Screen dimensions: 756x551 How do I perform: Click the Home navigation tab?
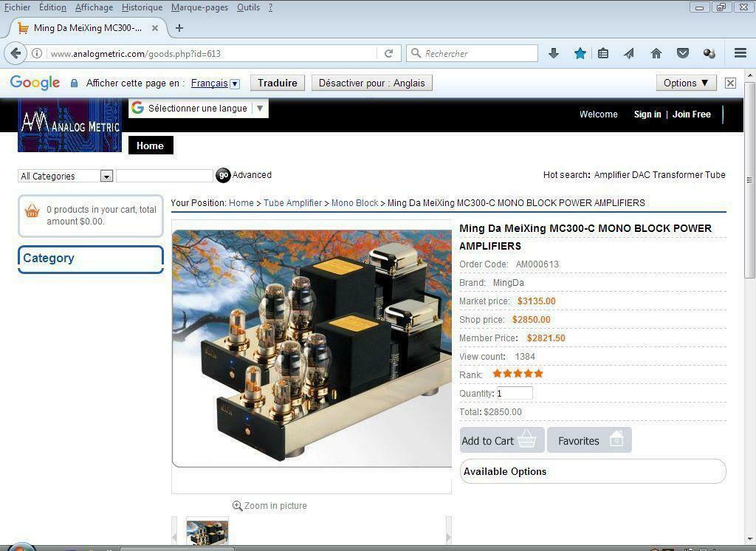[151, 146]
